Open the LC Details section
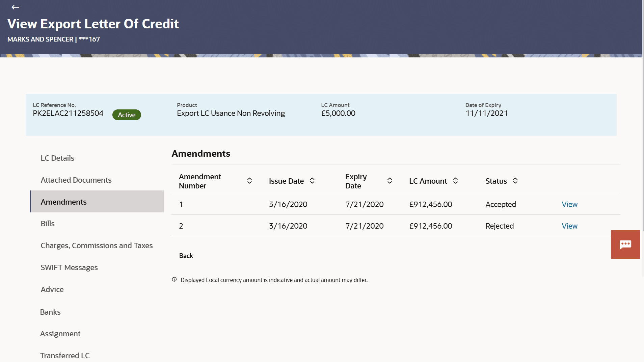Screen dimensions: 644x362 click(x=57, y=158)
